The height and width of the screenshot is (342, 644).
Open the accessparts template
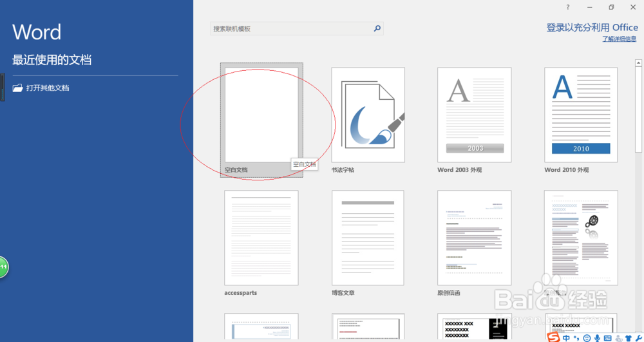pos(261,243)
